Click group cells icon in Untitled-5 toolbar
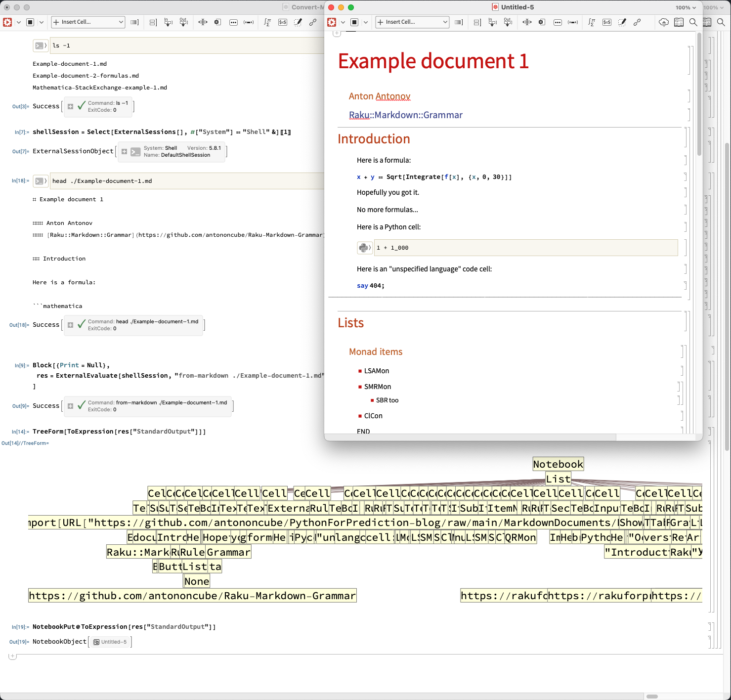 pos(477,22)
